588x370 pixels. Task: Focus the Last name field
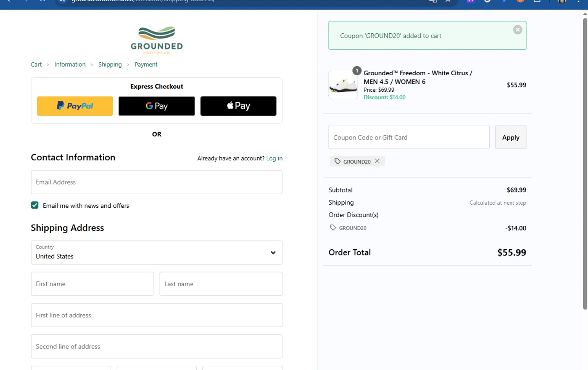[x=221, y=284]
